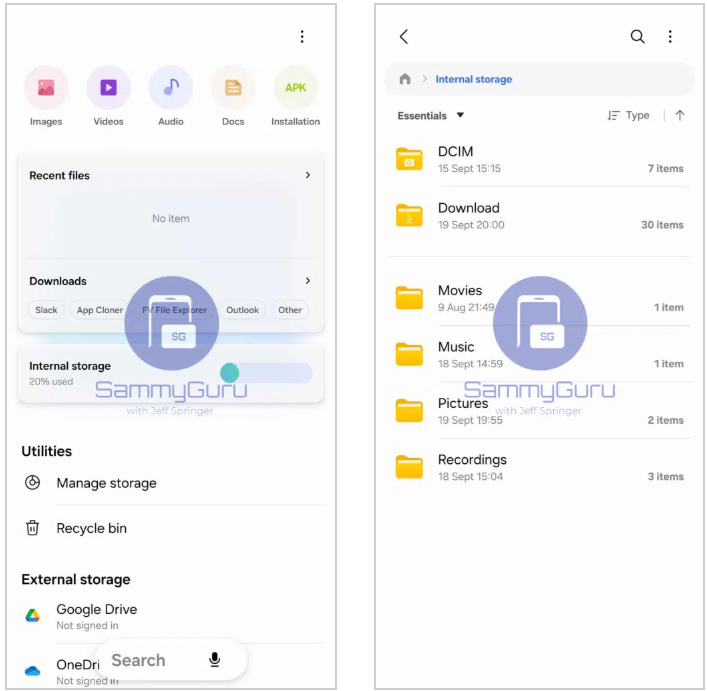This screenshot has width=707, height=691.
Task: Open Manage storage
Action: tap(171, 483)
